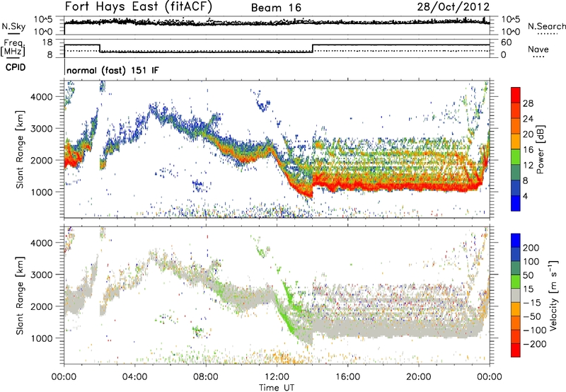566x392 pixels.
Task: Pick the light green 15–50 m/s velocity swatch
Action: pos(516,282)
